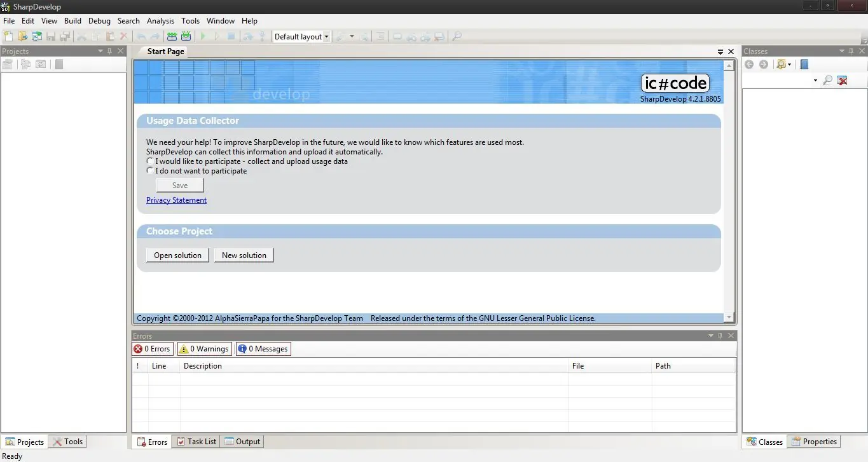Toggle the 0 Messages filter button
Screen dimensions: 868x462
263,349
